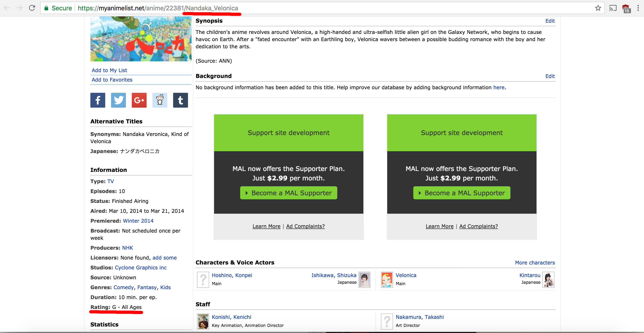Click the red extension icon with badge 15

626,9
